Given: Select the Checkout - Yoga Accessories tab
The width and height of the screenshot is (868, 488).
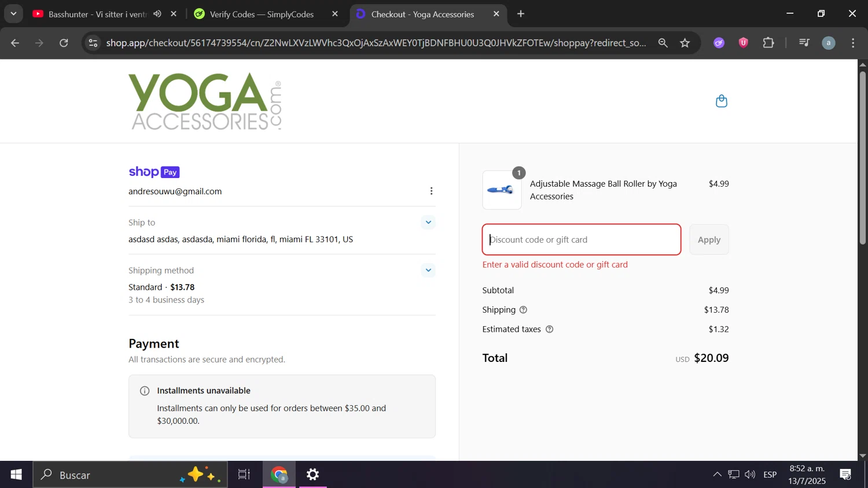Looking at the screenshot, I should click(422, 14).
